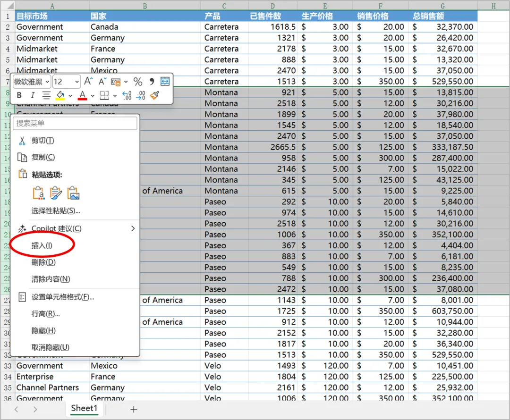Select row 34 header

(8, 377)
